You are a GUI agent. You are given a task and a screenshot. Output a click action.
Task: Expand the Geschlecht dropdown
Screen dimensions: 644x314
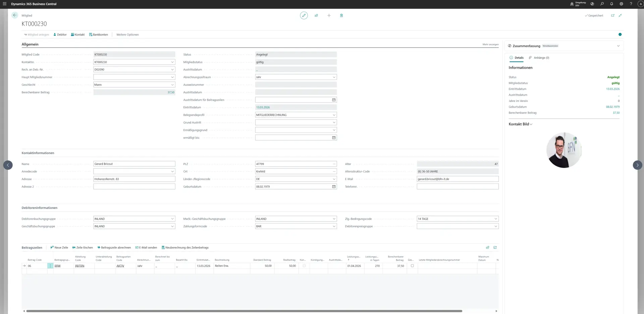[172, 85]
